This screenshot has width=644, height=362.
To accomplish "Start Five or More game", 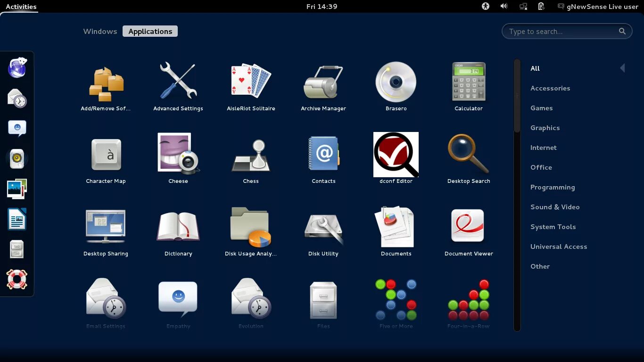I will [x=396, y=304].
